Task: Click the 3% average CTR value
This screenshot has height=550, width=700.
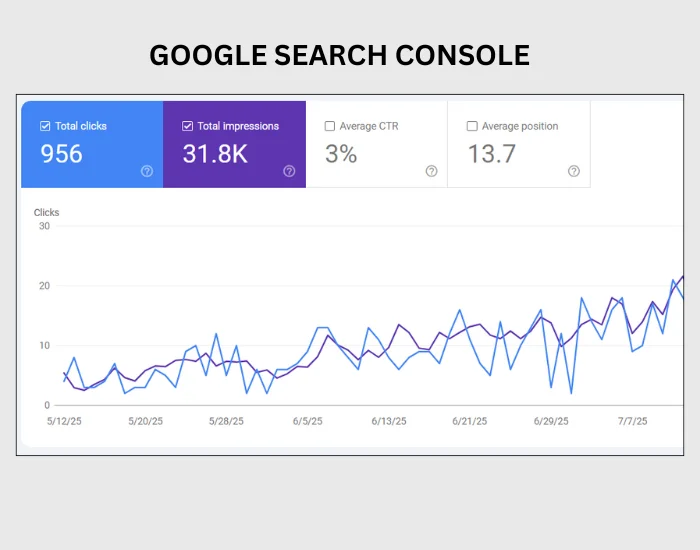Action: [341, 154]
